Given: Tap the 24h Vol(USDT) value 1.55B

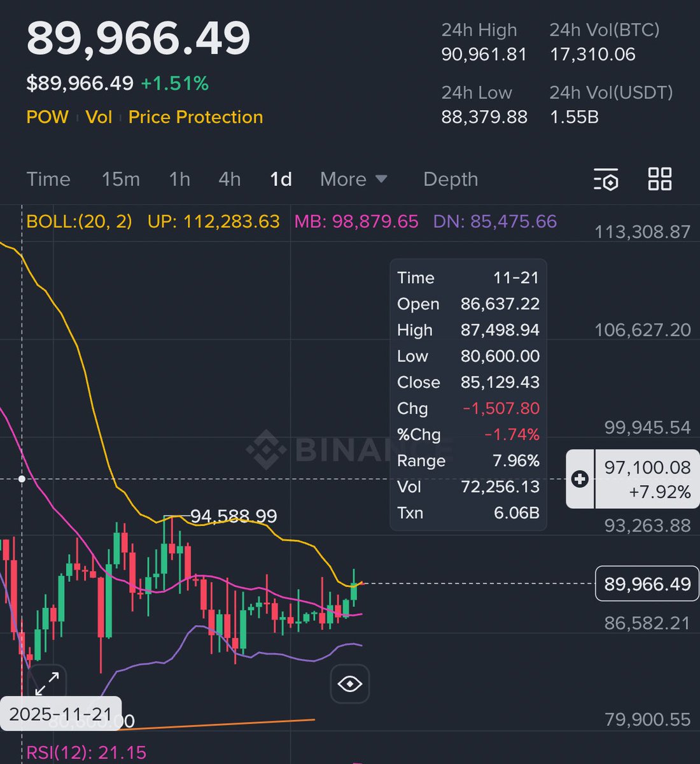Looking at the screenshot, I should pos(574,117).
